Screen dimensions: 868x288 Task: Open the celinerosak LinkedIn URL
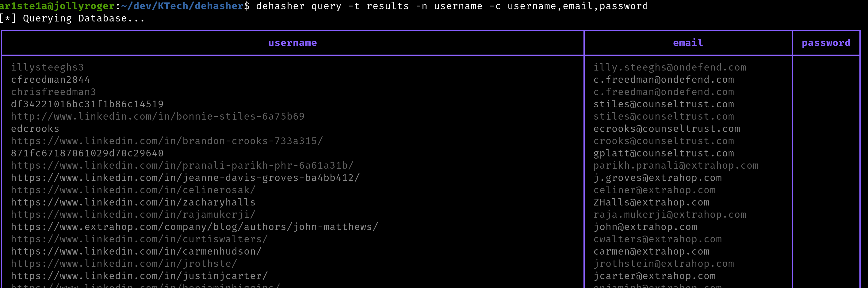tap(133, 190)
